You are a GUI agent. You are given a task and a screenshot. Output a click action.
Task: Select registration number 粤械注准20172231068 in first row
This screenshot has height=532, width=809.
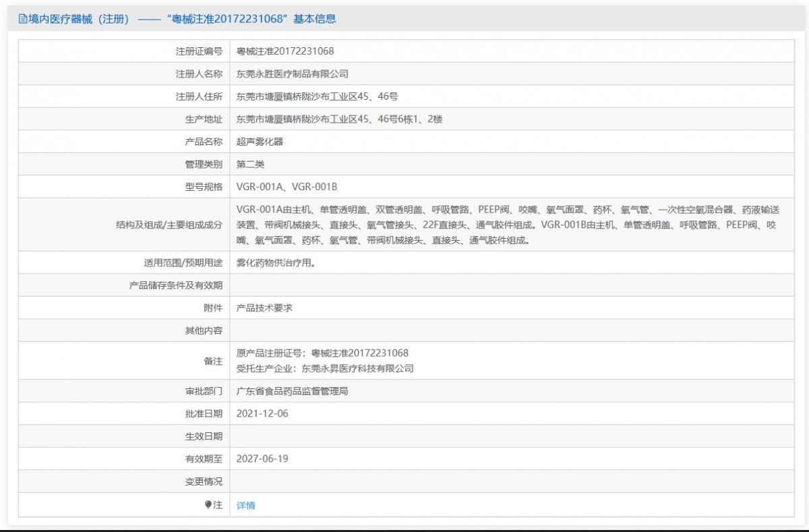tap(285, 51)
